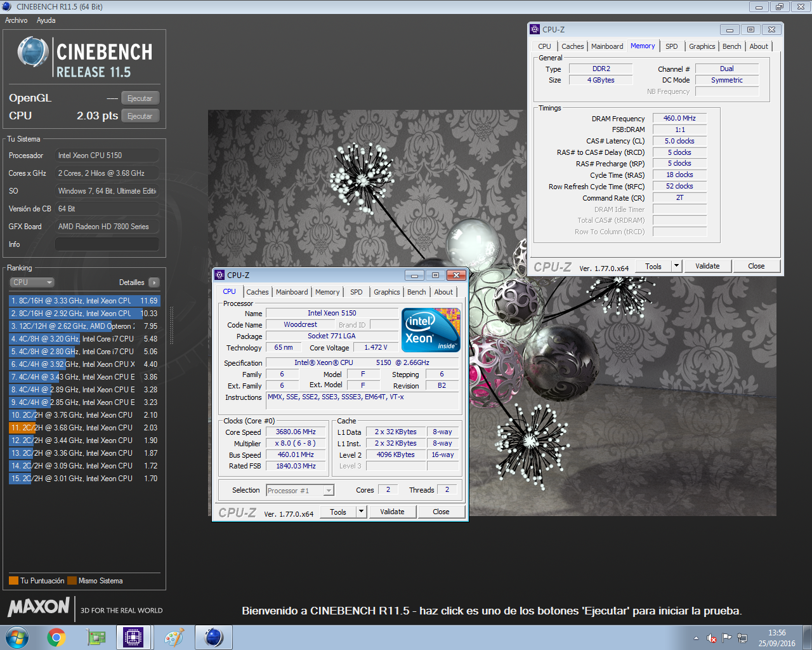Switch to Memory tab in front CPU-Z
Image resolution: width=812 pixels, height=650 pixels.
coord(327,292)
